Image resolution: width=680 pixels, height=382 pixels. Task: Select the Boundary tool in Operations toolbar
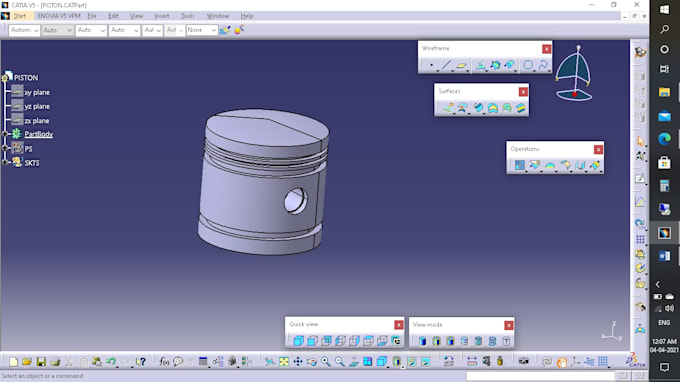550,165
